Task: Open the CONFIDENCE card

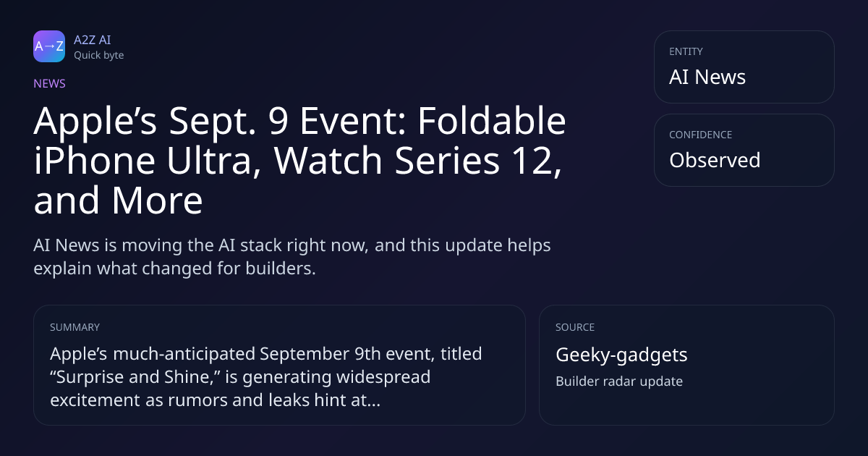Action: point(744,150)
